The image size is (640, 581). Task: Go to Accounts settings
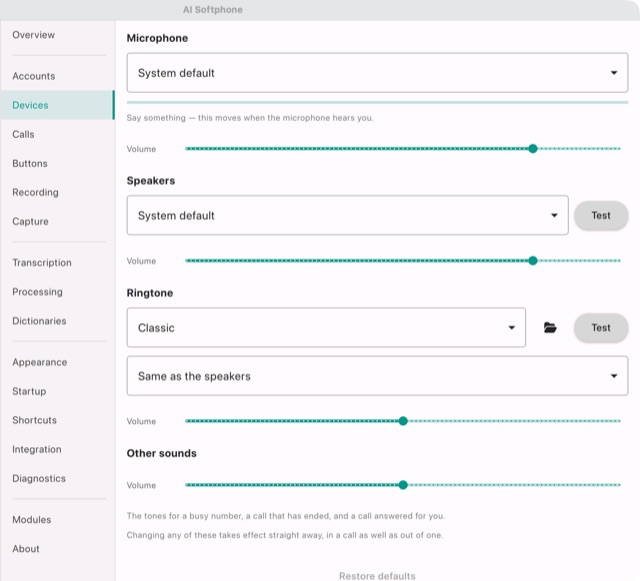(58, 76)
